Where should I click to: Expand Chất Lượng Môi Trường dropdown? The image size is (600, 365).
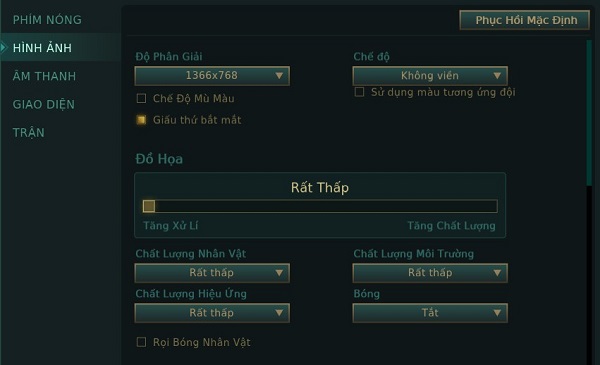tap(430, 273)
